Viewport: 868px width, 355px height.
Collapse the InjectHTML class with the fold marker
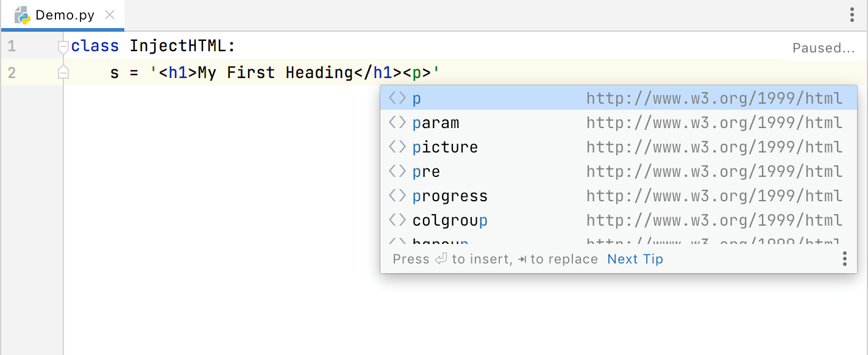(x=63, y=45)
